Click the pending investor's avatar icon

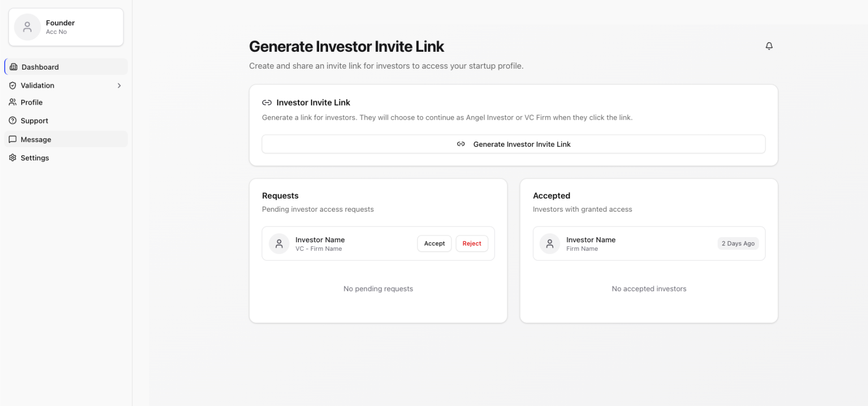click(279, 243)
